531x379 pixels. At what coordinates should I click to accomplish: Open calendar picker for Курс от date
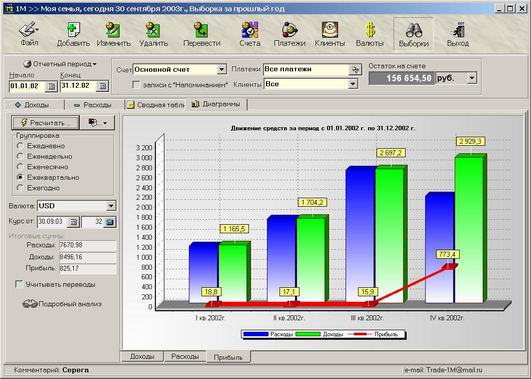coord(74,222)
